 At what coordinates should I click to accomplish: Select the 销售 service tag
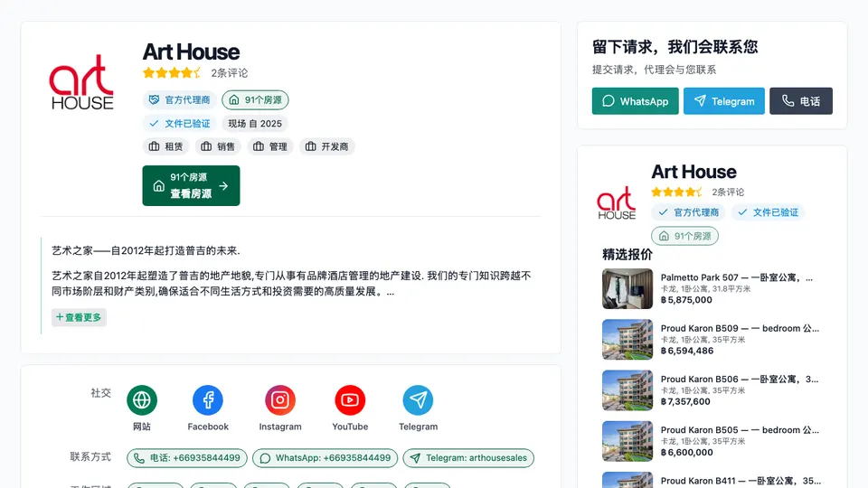tap(218, 146)
